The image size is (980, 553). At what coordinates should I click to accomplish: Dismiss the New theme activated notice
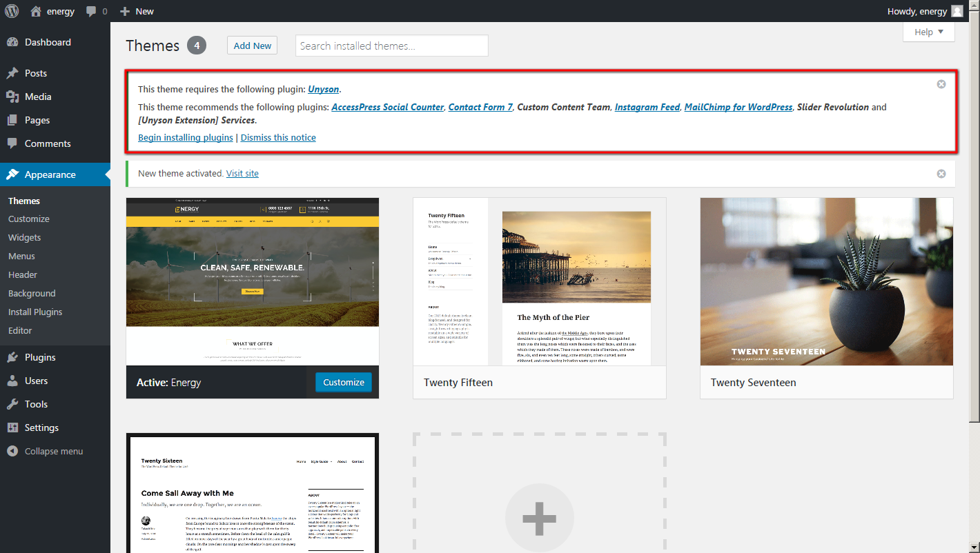(x=941, y=174)
